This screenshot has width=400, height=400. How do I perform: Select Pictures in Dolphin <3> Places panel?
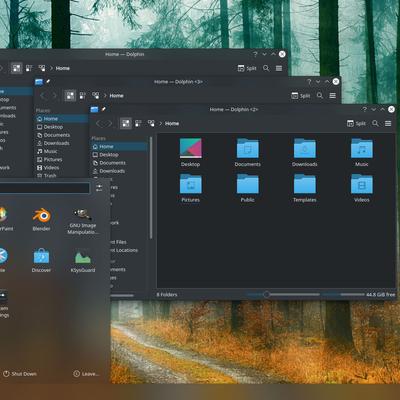click(62, 159)
